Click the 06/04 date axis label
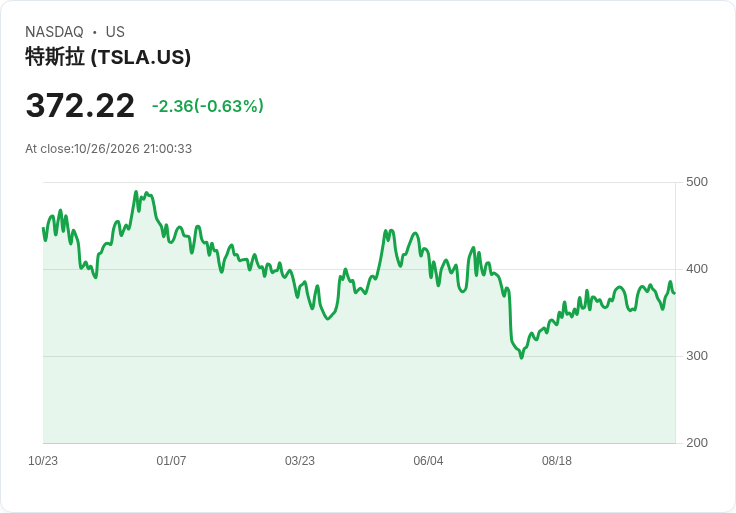736x513 pixels. click(x=428, y=461)
